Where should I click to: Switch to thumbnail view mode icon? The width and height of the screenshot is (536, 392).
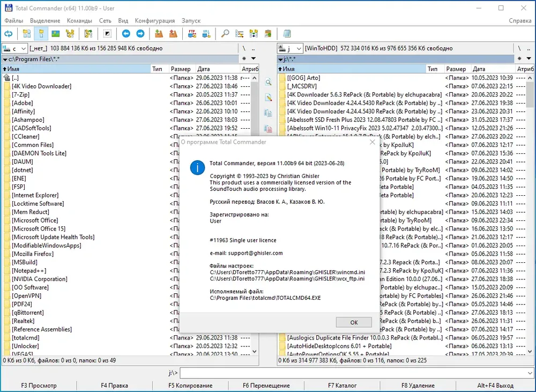[55, 34]
